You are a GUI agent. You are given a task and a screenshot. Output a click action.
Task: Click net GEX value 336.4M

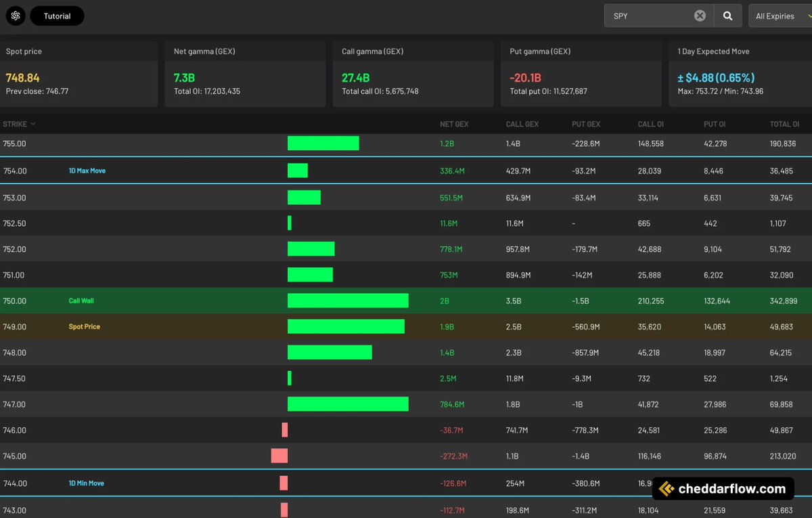(x=452, y=171)
